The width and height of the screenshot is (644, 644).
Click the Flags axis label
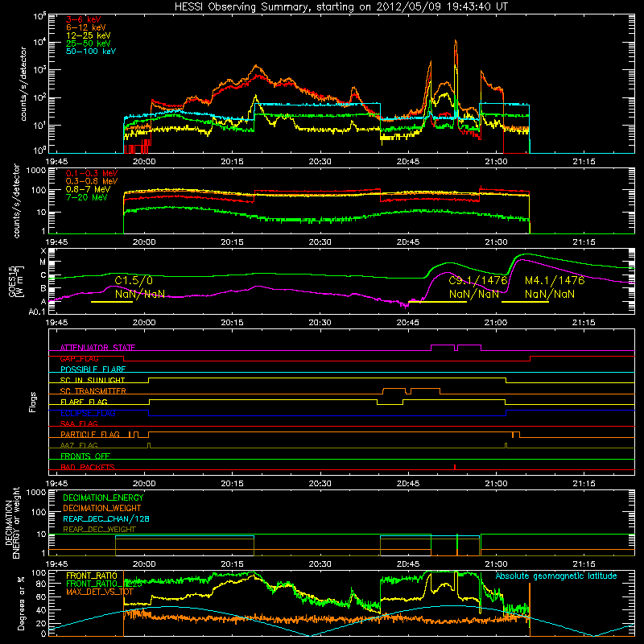pyautogui.click(x=32, y=402)
